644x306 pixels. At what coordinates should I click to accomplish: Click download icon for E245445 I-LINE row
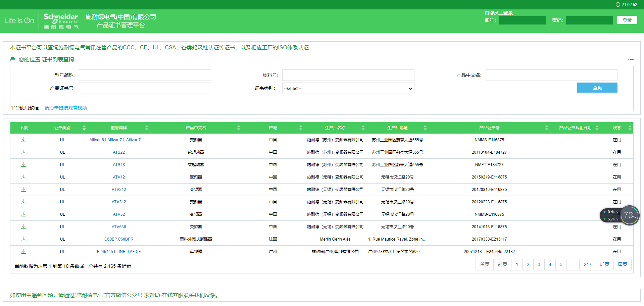pos(23,252)
